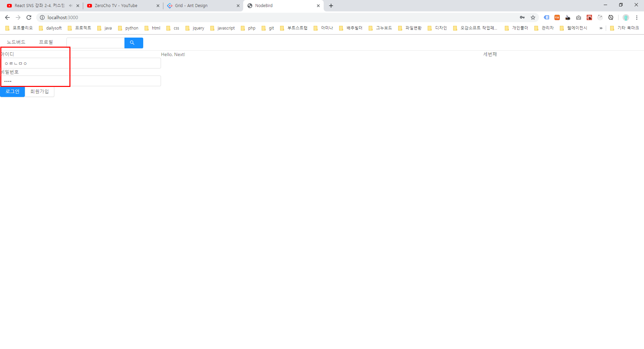Click the "세번째" text
This screenshot has height=349, width=644.
point(490,54)
